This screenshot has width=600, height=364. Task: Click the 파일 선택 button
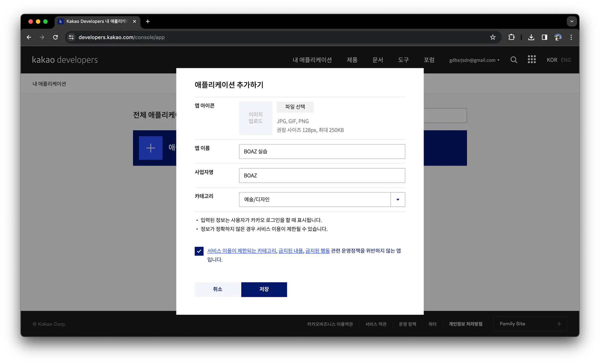[x=295, y=107]
